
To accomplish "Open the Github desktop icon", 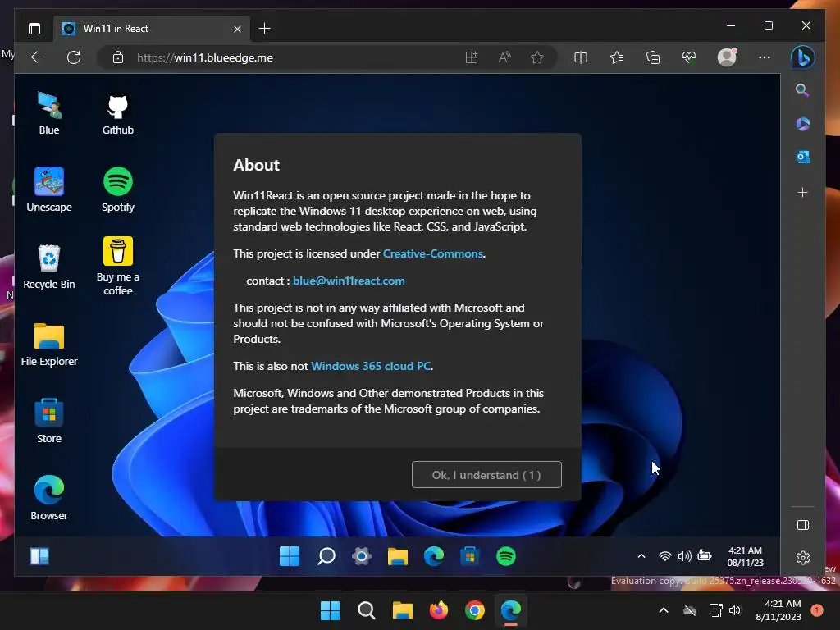I will (x=118, y=112).
